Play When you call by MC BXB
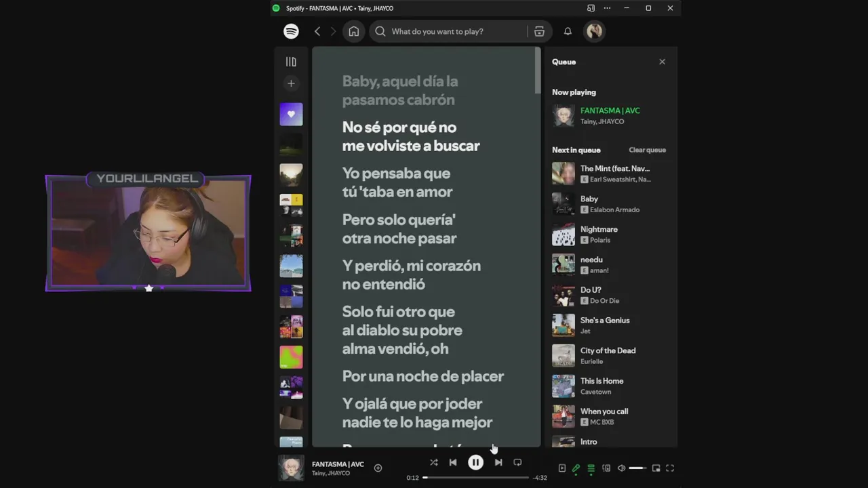The image size is (868, 488). coord(610,417)
